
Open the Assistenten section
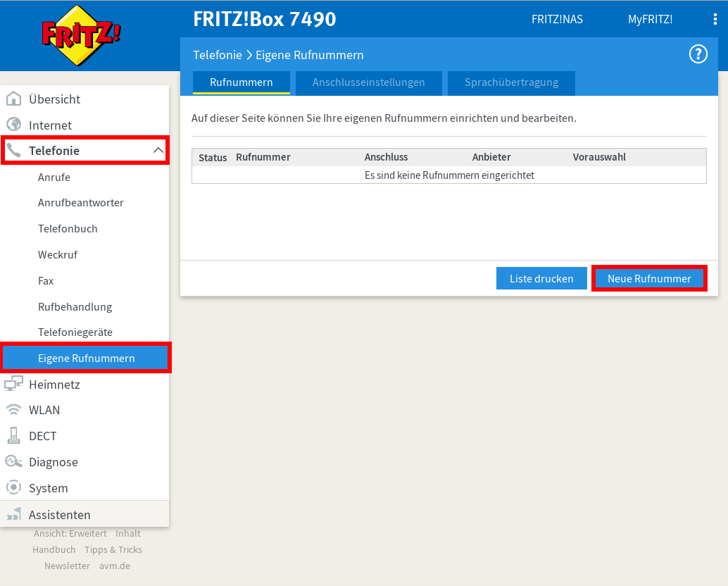59,514
